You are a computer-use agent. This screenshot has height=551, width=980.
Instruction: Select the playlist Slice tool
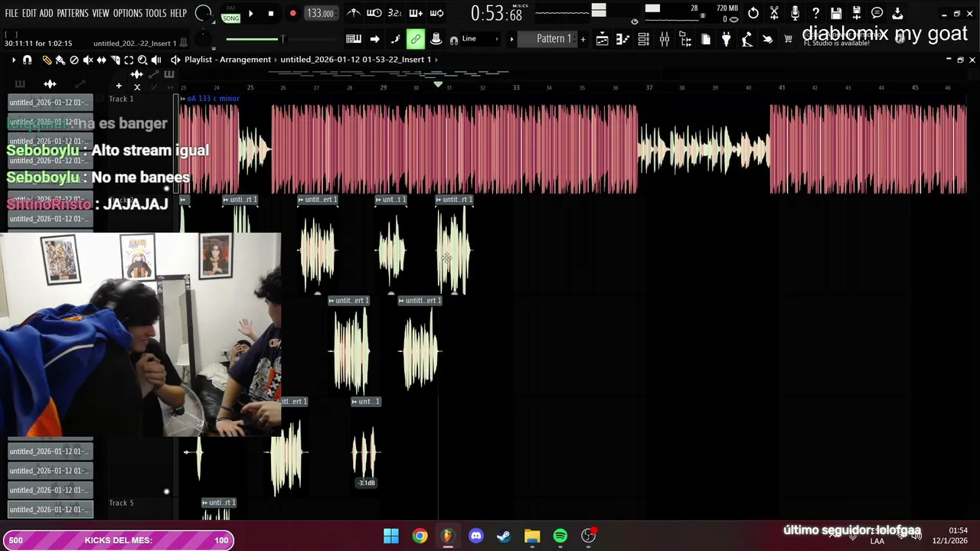tap(116, 60)
